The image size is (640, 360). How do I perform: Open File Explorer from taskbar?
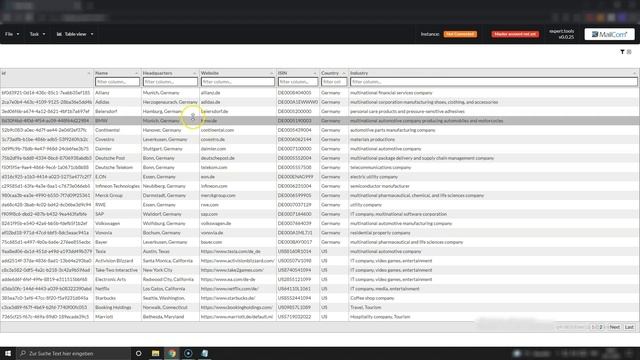[156, 353]
